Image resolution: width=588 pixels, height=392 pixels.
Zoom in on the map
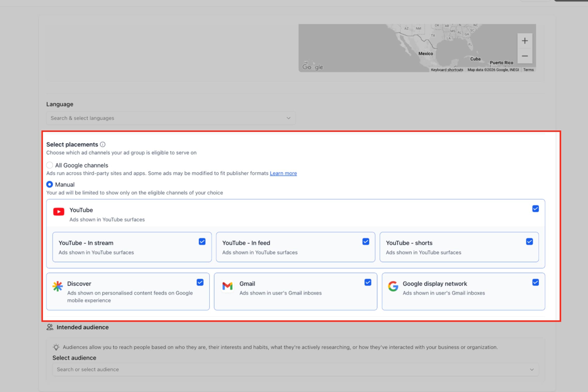pos(525,41)
